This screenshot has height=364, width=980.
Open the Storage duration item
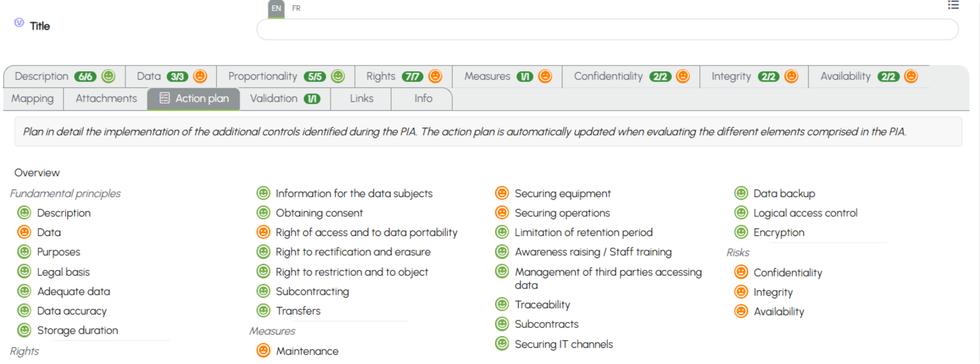(78, 330)
